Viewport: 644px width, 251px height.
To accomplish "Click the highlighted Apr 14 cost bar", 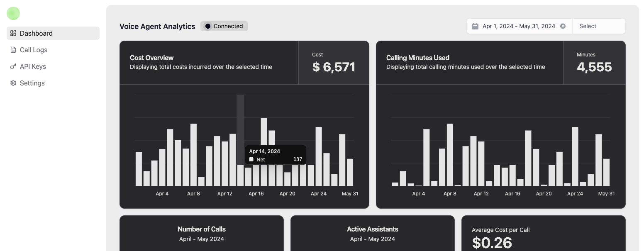I will coord(240,175).
